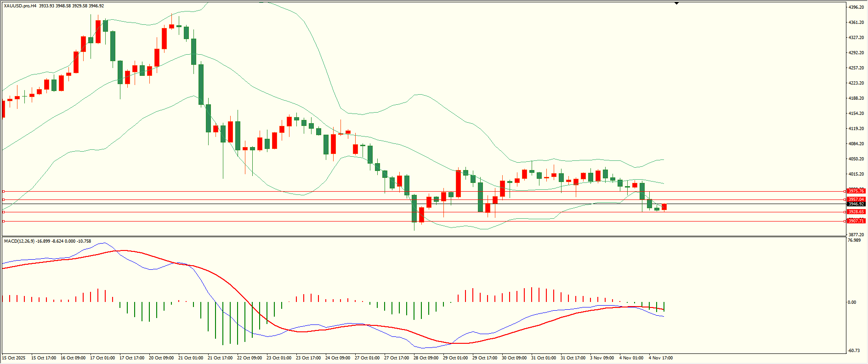Click the 76.989 value on MACD scale

(x=854, y=240)
